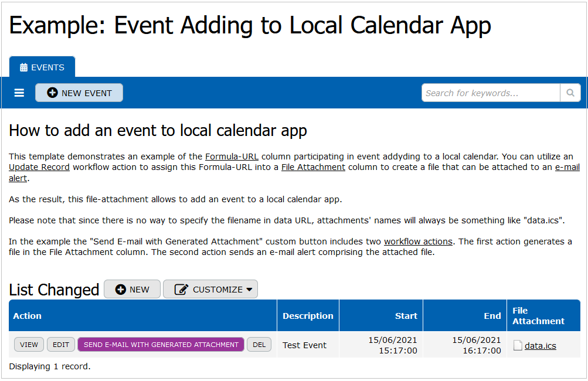Click the plus icon in list New button
Viewport: 588px width, 381px height.
click(121, 290)
